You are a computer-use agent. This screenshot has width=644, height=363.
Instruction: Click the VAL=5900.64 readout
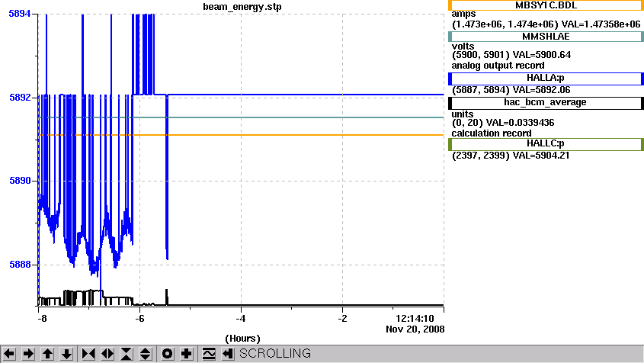coord(542,55)
